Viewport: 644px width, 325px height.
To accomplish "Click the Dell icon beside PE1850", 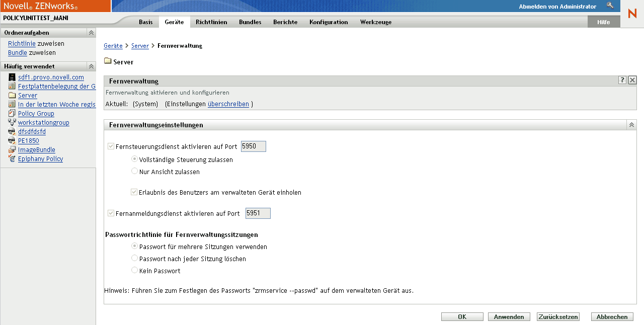I will click(x=12, y=140).
